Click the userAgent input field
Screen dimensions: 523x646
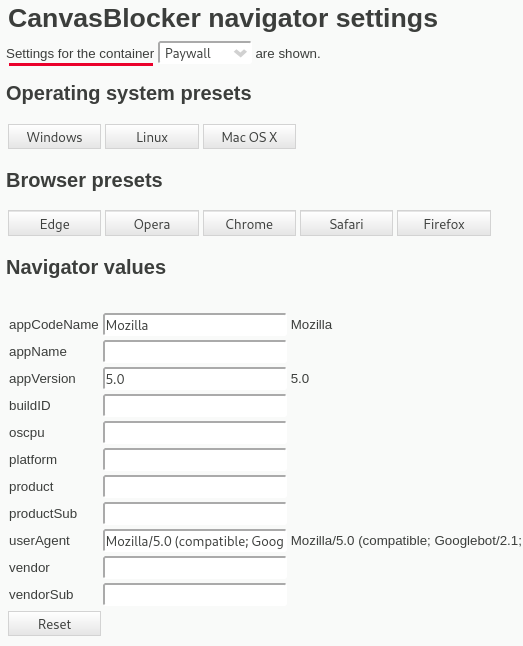[195, 541]
